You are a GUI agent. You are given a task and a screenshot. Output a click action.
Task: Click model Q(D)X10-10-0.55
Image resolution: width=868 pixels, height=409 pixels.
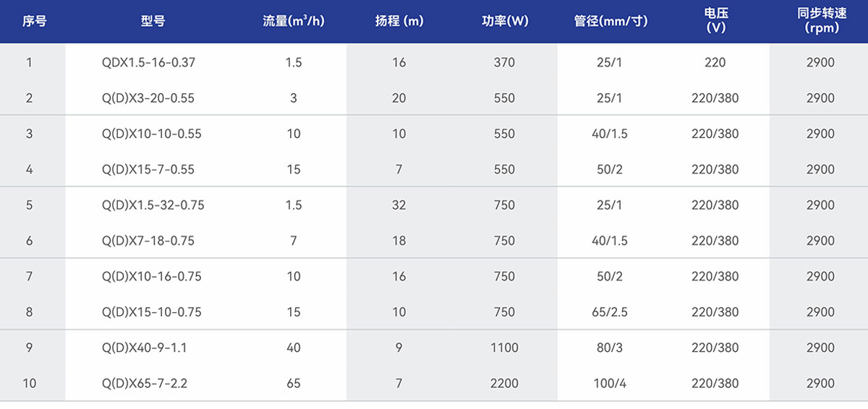tap(152, 134)
